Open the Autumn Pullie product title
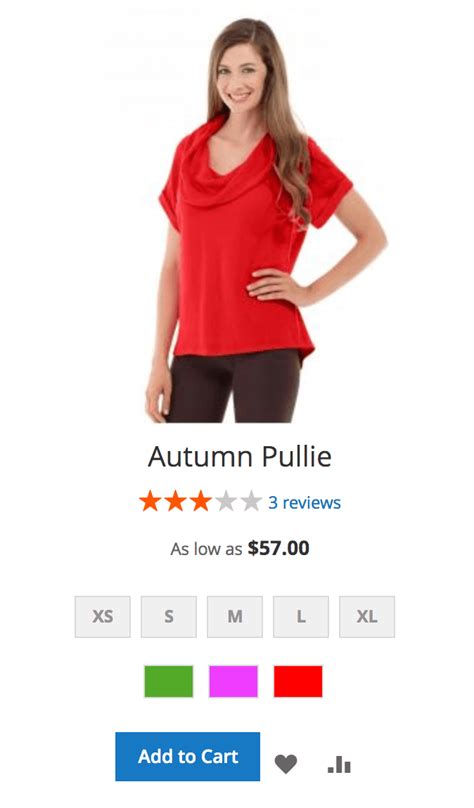Image resolution: width=474 pixels, height=808 pixels. pos(240,457)
